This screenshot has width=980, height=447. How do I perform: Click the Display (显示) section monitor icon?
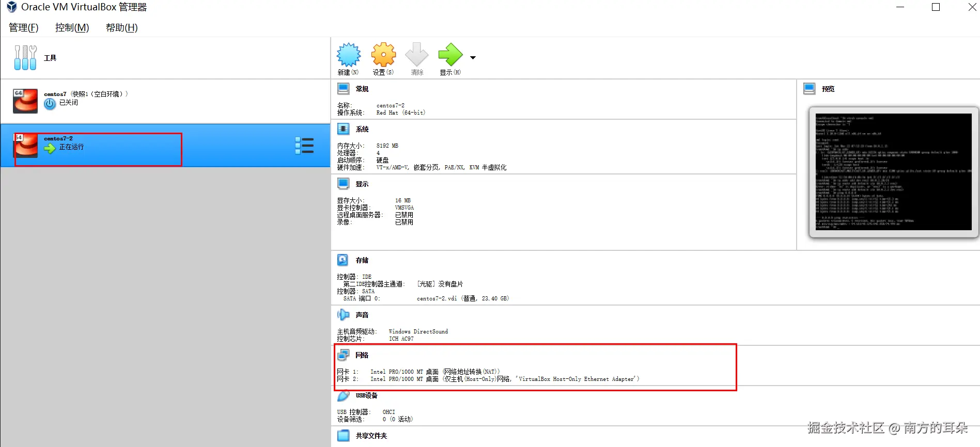pos(344,184)
